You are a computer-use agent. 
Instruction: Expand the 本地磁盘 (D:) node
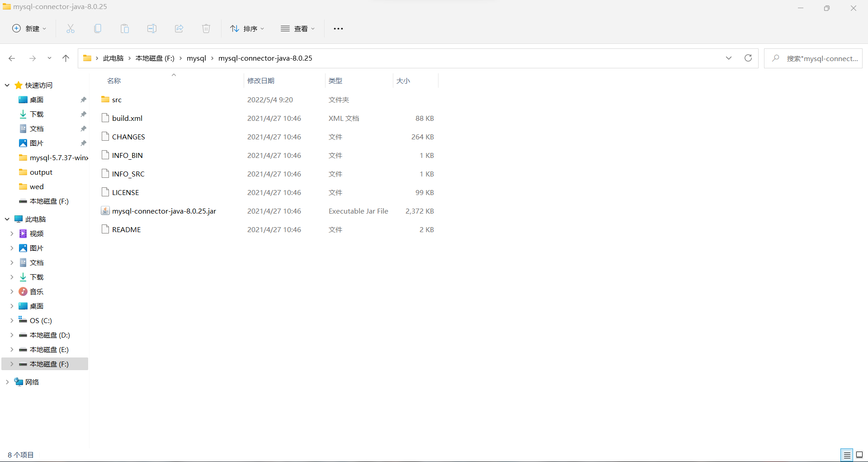(x=12, y=335)
